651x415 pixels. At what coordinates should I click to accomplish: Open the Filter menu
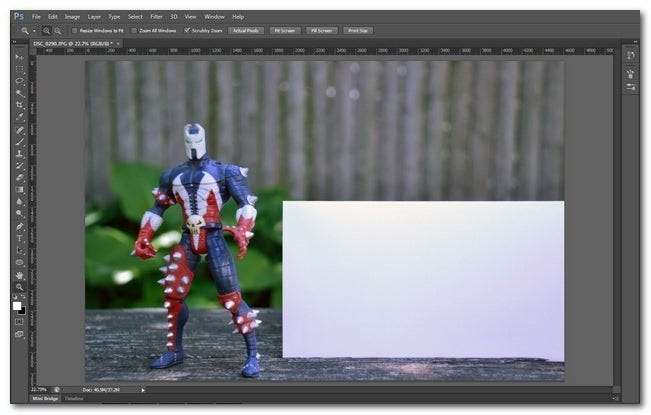click(x=155, y=16)
